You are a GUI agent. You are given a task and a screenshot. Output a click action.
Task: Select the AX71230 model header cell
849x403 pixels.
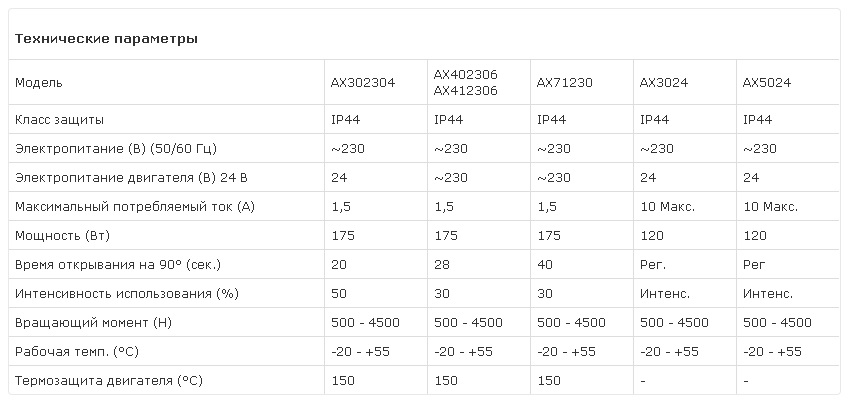click(565, 83)
